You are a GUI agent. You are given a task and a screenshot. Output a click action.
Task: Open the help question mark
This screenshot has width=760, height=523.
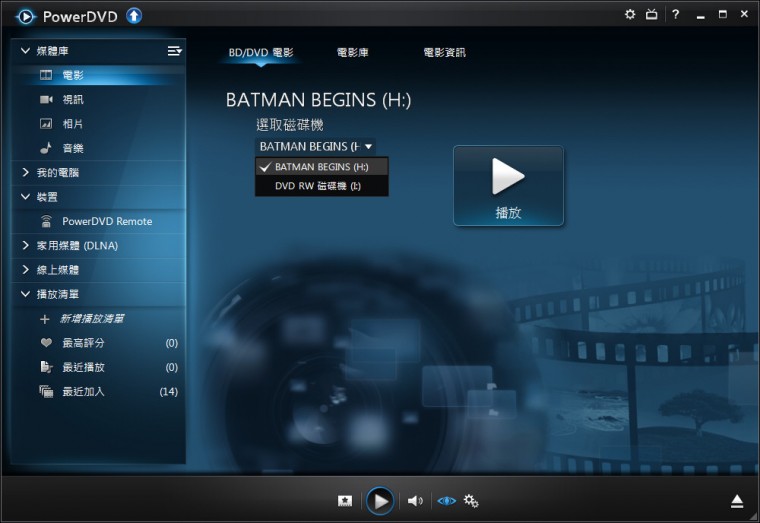(676, 14)
